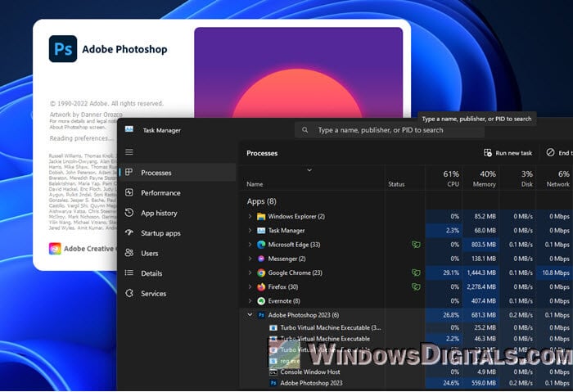Toggle the hamburger navigation menu in Task Manager
Screen dimensions: 573x392
click(x=129, y=152)
